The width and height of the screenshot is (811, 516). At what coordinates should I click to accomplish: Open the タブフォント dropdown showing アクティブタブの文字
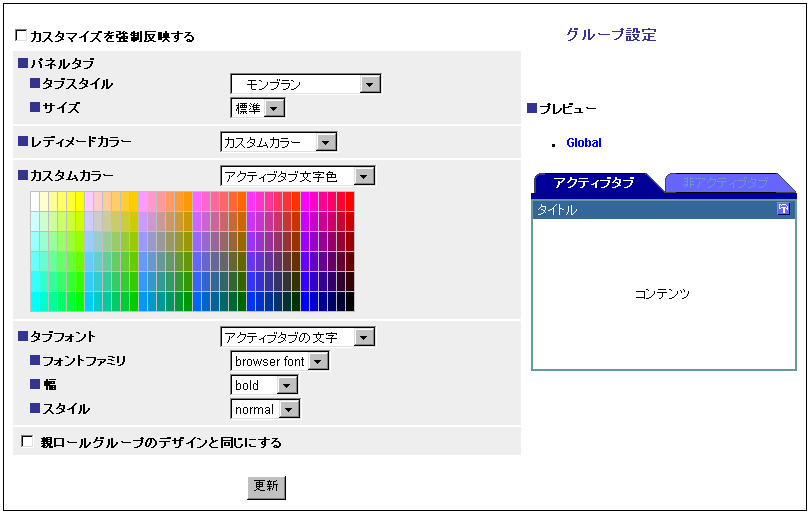point(297,337)
